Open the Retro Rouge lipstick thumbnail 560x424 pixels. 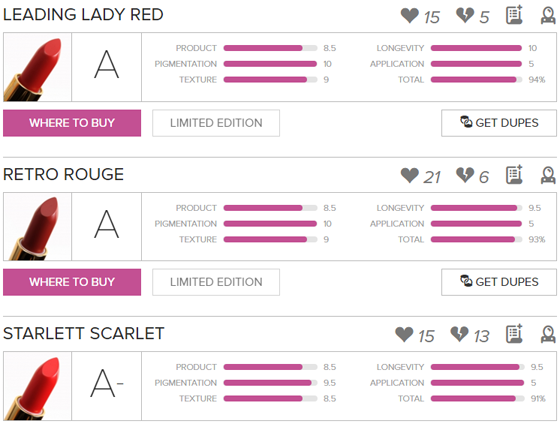click(38, 226)
